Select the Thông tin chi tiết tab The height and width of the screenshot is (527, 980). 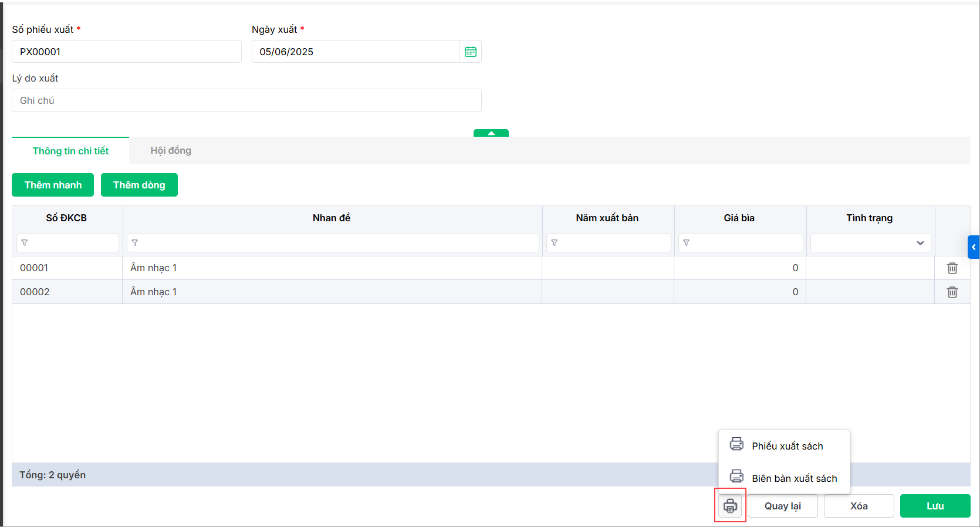point(70,151)
